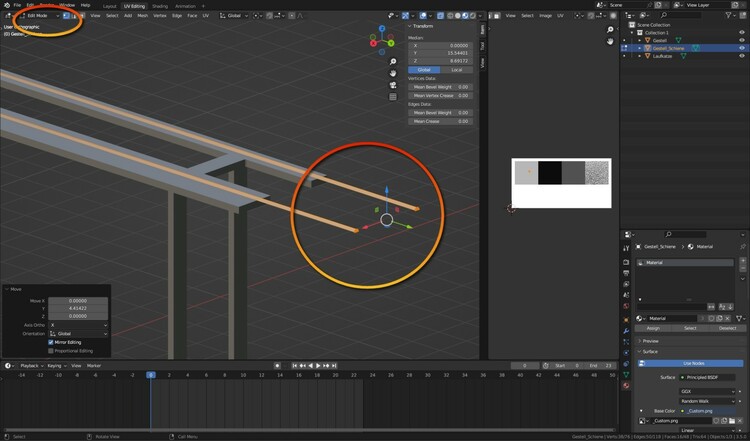750x441 pixels.
Task: Open the Edit Mode dropdown
Action: (x=36, y=16)
